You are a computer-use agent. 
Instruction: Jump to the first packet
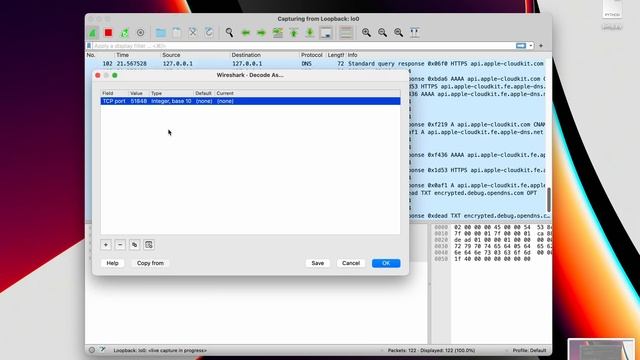click(x=293, y=33)
